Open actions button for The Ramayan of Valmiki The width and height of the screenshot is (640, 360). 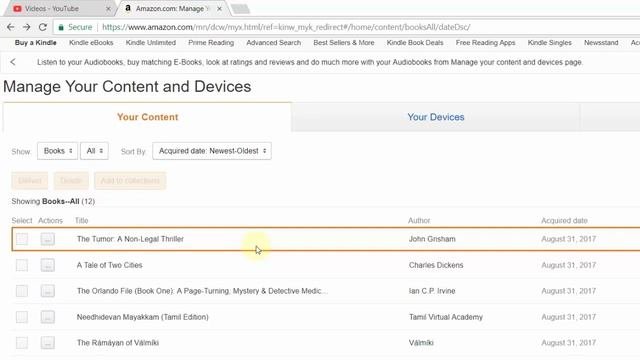48,343
